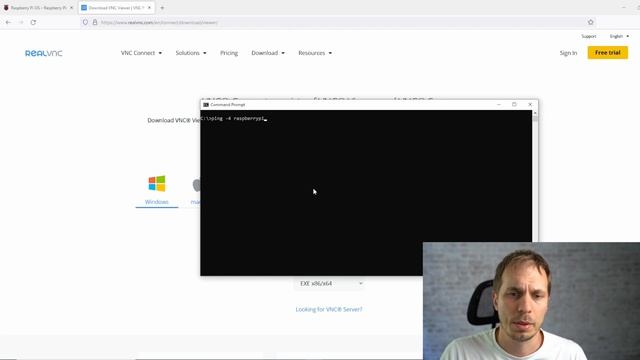This screenshot has height=360, width=640.
Task: Select the Download VNC Viewer tab
Action: (x=116, y=8)
